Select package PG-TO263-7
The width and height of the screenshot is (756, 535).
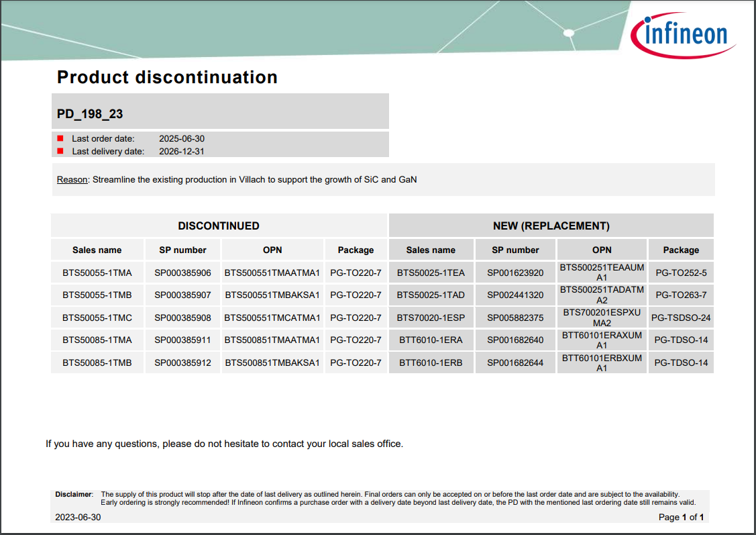pos(681,295)
